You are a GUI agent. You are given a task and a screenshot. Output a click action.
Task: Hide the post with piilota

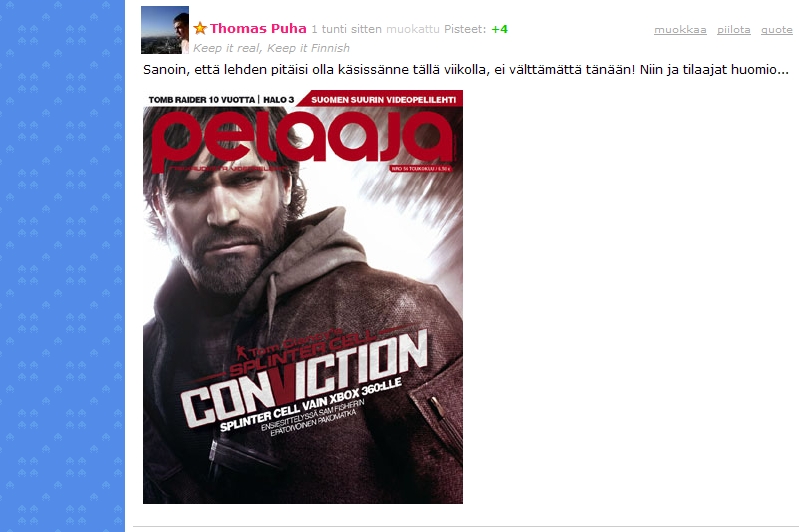[733, 30]
